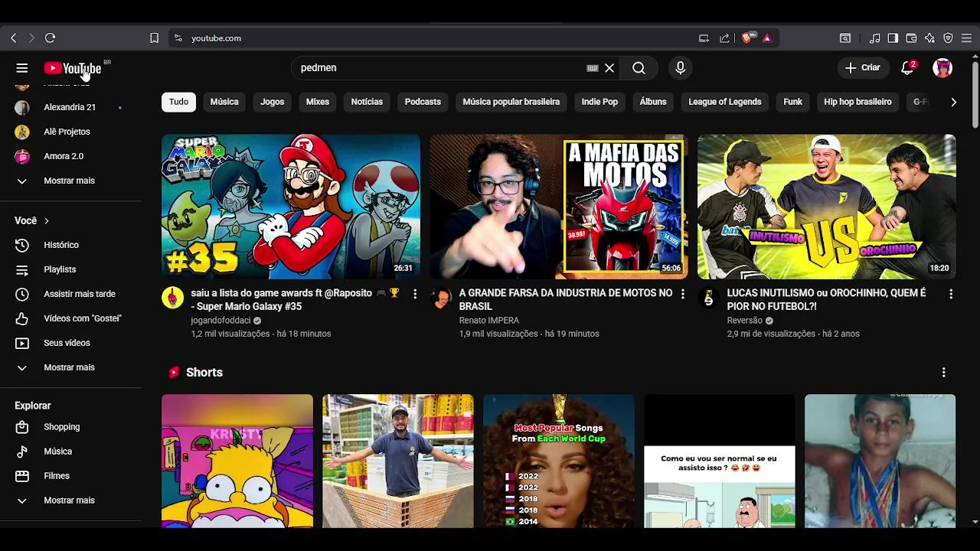The image size is (980, 551).
Task: Open Brave VPN icon
Action: pyautogui.click(x=948, y=38)
